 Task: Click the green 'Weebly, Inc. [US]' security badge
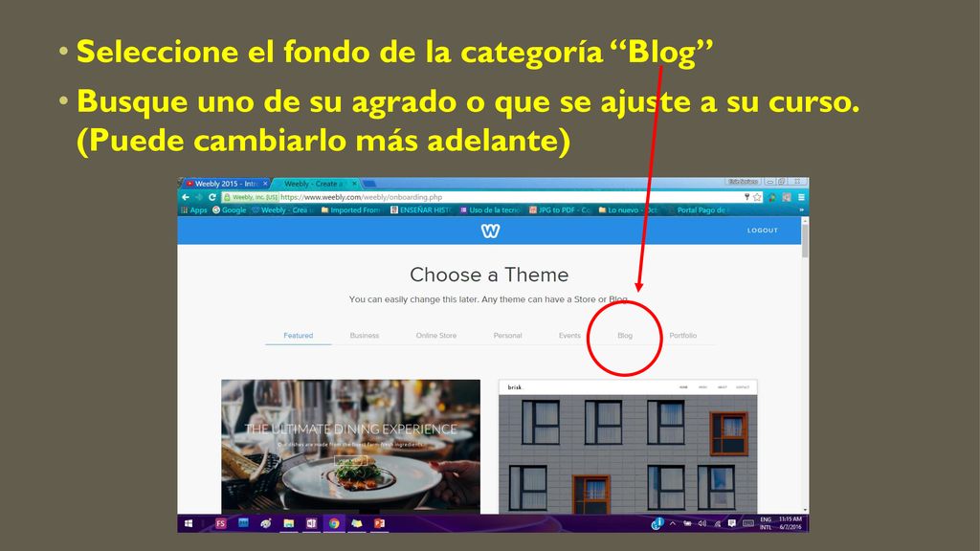[x=251, y=197]
